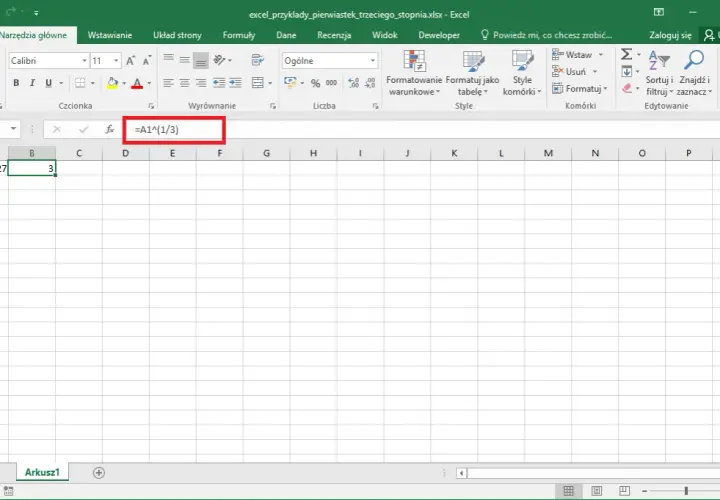Apply percent style

tap(315, 84)
